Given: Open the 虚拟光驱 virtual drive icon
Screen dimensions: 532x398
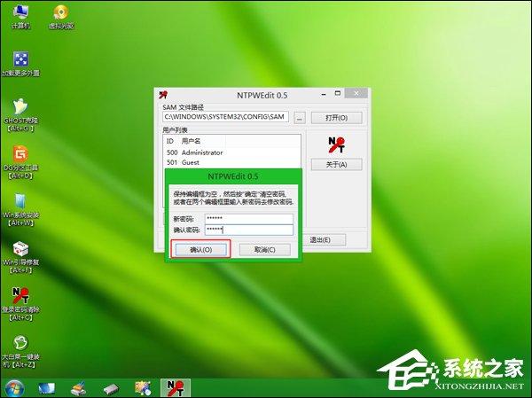Looking at the screenshot, I should [x=60, y=15].
